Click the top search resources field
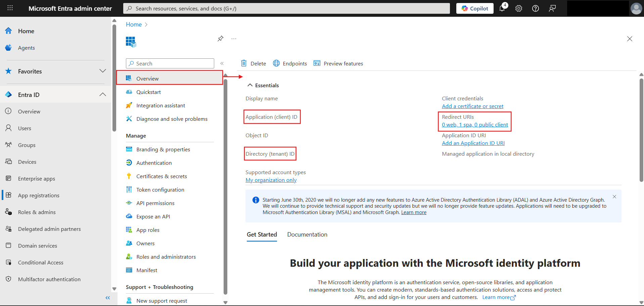This screenshot has width=644, height=306. click(286, 8)
